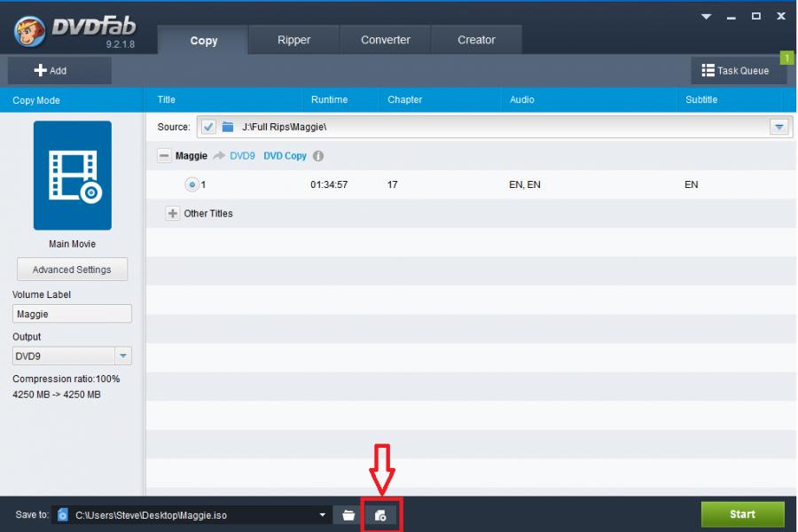The width and height of the screenshot is (798, 532).
Task: Click audio value EN, EN
Action: [525, 184]
